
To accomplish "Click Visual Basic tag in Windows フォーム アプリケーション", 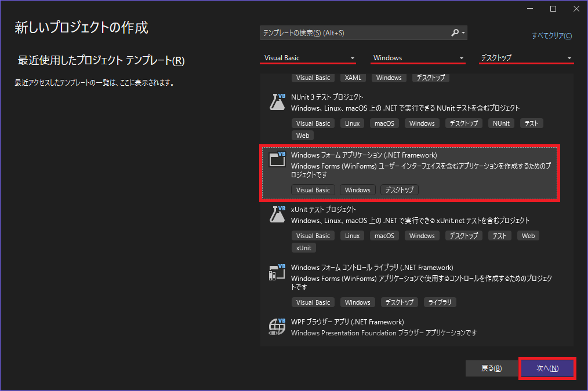I will (313, 190).
